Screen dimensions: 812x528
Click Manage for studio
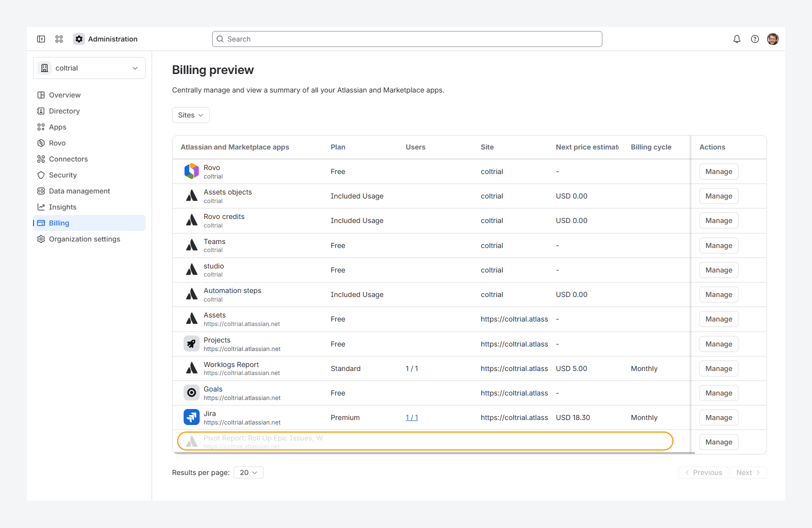[x=718, y=270]
